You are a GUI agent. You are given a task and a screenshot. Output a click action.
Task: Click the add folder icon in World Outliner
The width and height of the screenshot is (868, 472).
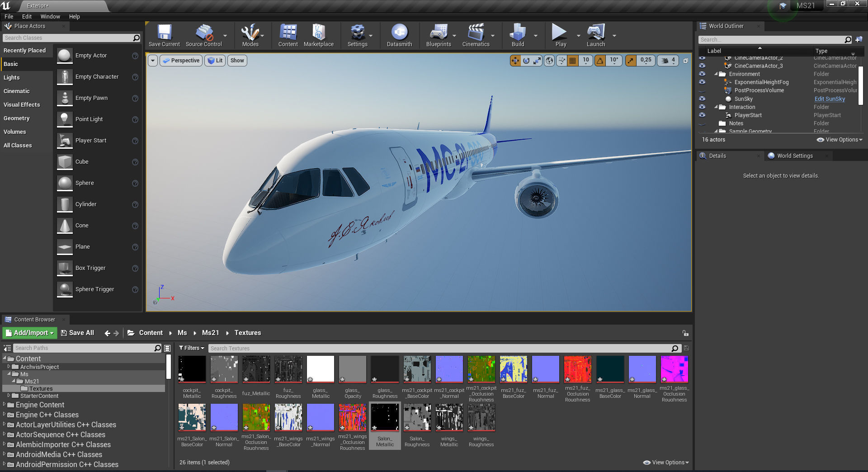coord(859,40)
